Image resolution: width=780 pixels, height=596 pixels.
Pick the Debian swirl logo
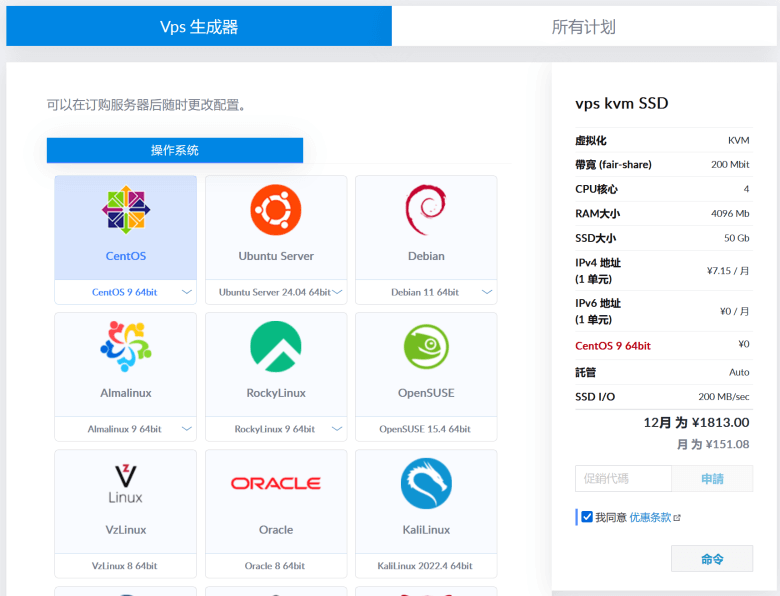click(426, 209)
